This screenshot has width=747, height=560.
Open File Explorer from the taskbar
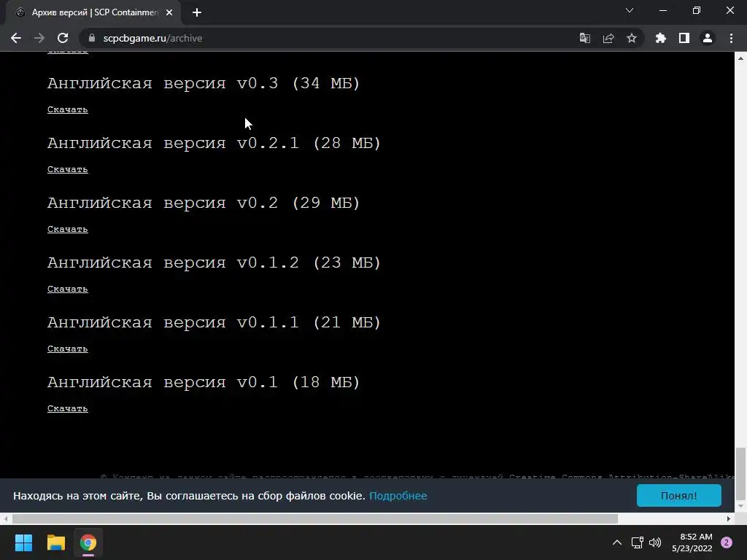[x=55, y=542]
